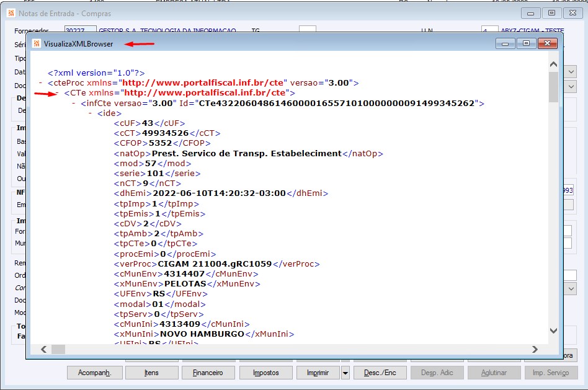Click the xMunEnv value PELOTAS
This screenshot has width=588, height=390.
(185, 284)
